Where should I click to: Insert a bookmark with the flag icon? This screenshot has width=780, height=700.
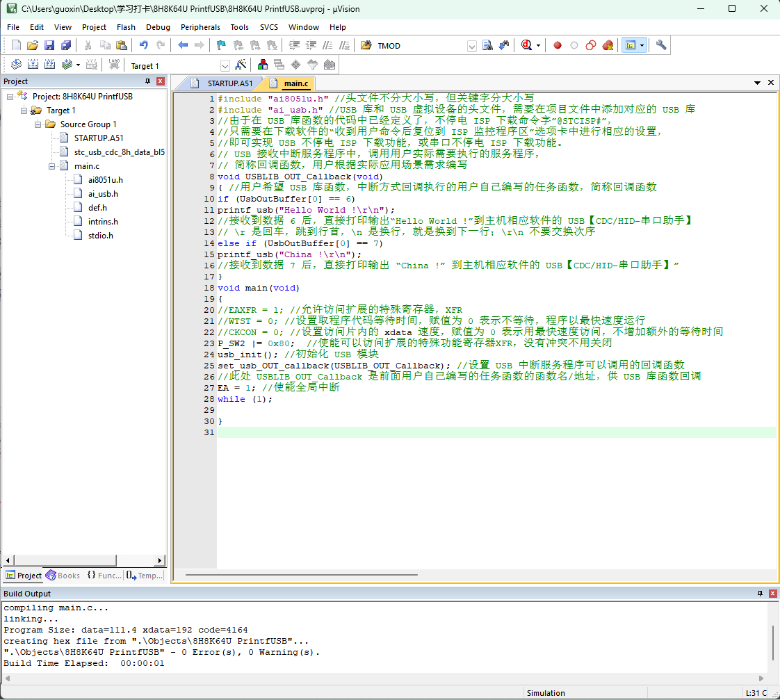coord(221,45)
